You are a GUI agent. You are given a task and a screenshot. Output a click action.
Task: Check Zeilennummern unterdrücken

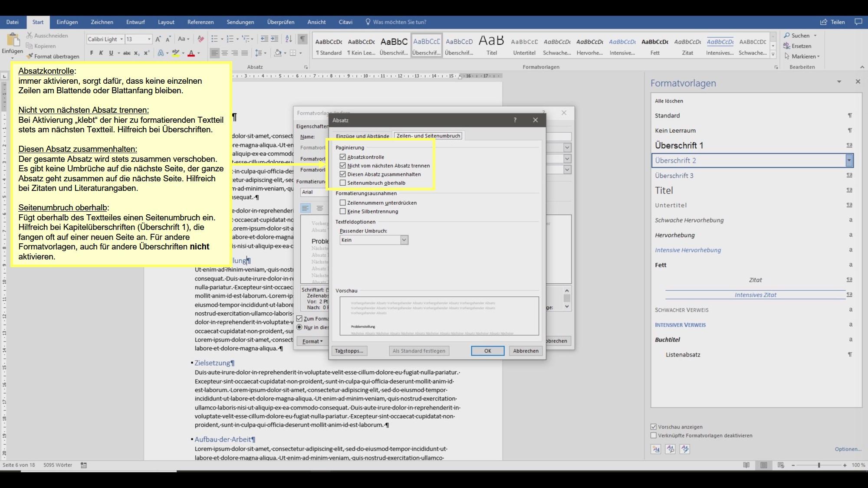343,203
